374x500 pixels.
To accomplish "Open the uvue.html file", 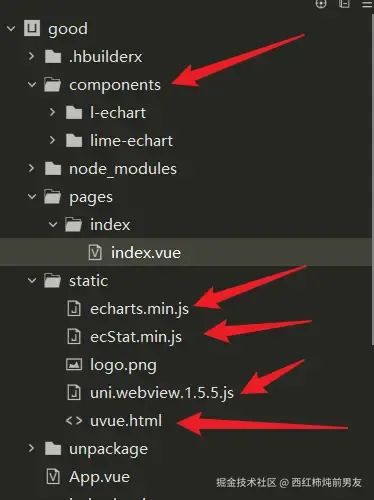I will tap(126, 421).
